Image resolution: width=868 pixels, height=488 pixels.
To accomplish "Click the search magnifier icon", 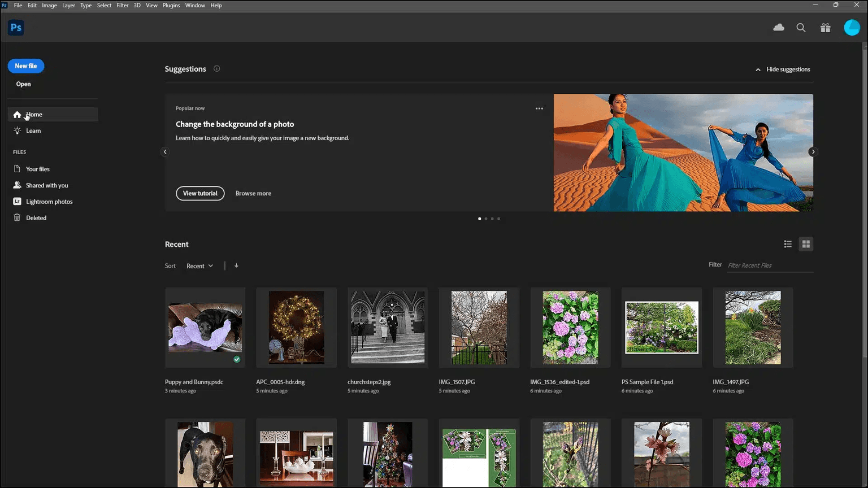I will point(801,28).
